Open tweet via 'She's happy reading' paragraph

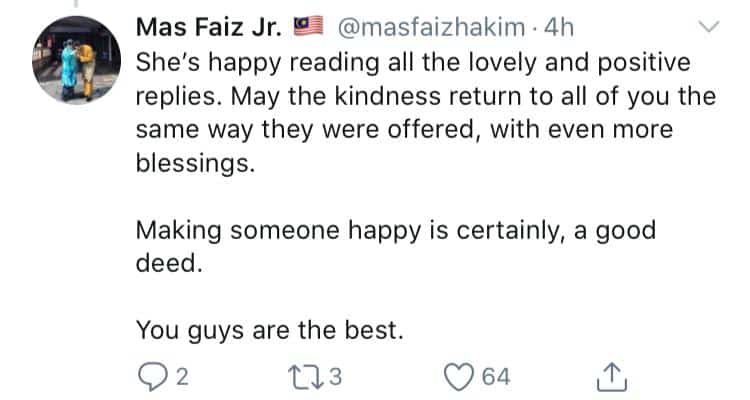tap(426, 113)
